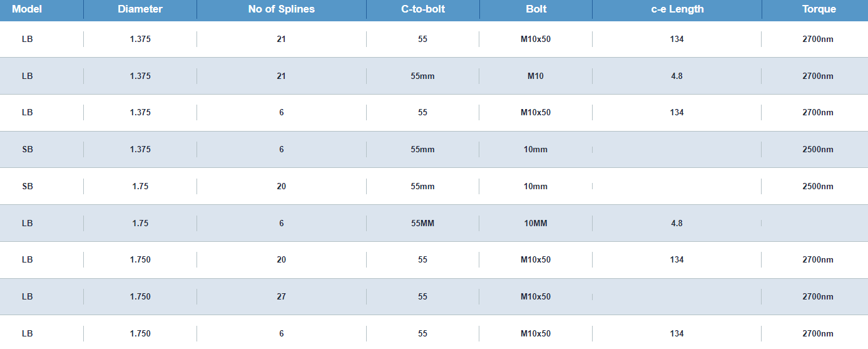Click the Model column header
Viewport: 868px width, 349px height.
pyautogui.click(x=27, y=9)
